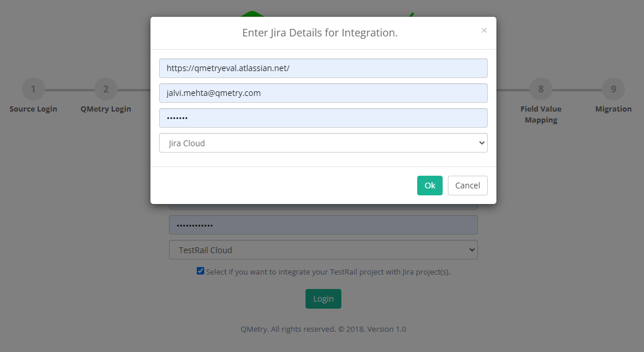Viewport: 644px width, 352px height.
Task: Click the Jira password field in dialog
Action: [x=323, y=118]
